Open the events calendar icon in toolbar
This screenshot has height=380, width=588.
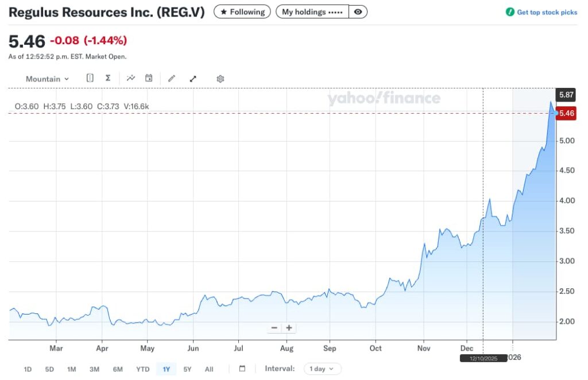[149, 78]
